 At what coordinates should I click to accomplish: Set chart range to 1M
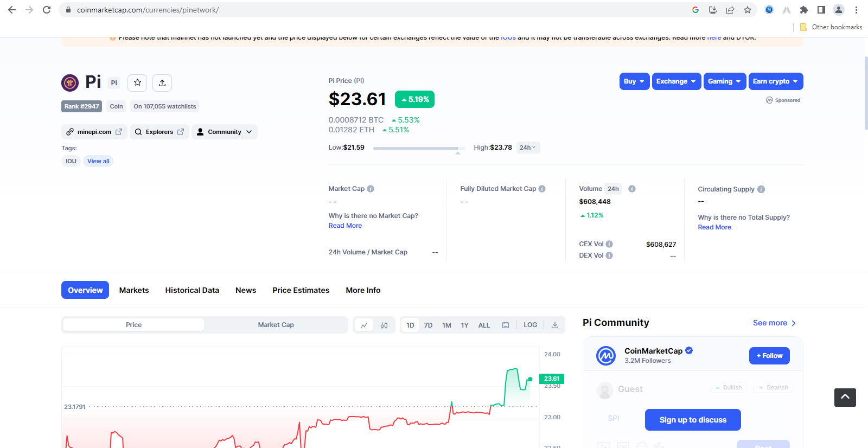446,325
